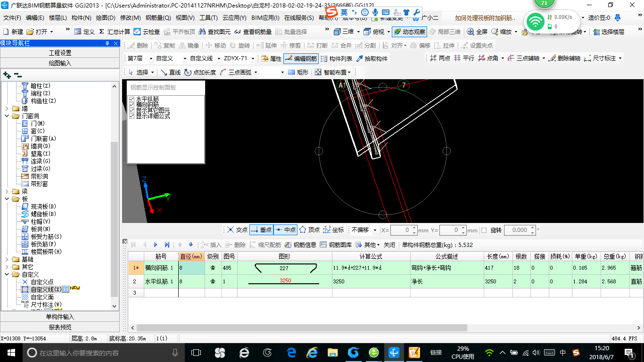Viewport: 644px width, 362px height.
Task: Select the 现浇板(B) tree item
Action: (x=43, y=206)
